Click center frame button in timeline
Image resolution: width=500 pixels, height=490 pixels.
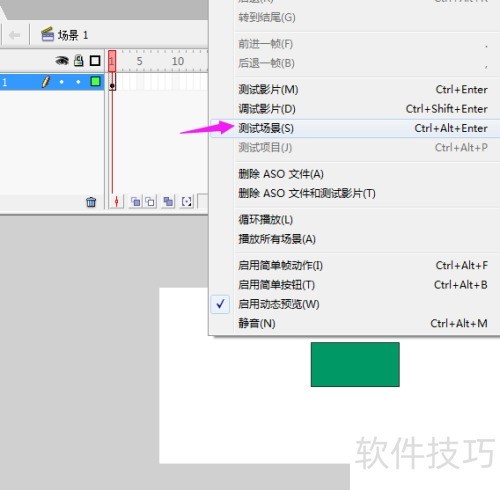pyautogui.click(x=116, y=202)
